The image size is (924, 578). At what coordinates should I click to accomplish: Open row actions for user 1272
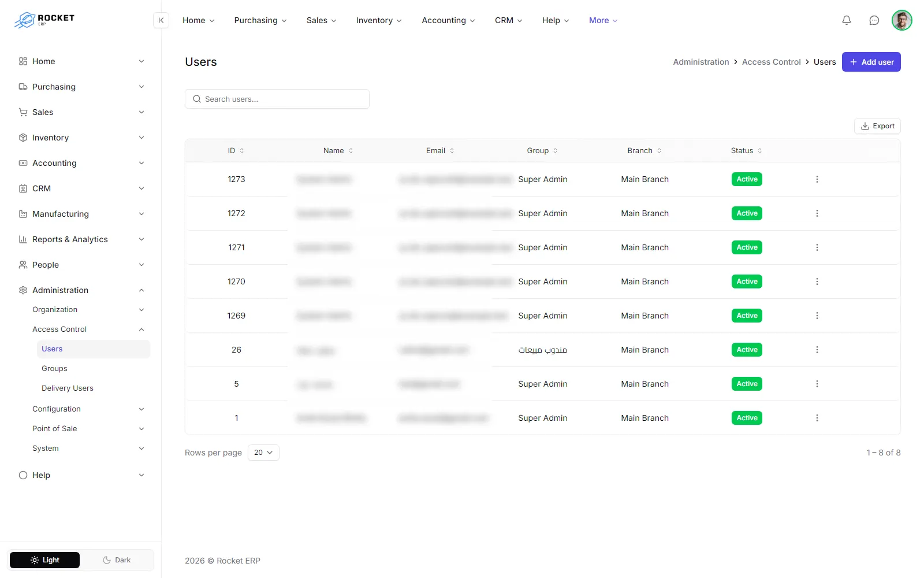[x=817, y=213]
